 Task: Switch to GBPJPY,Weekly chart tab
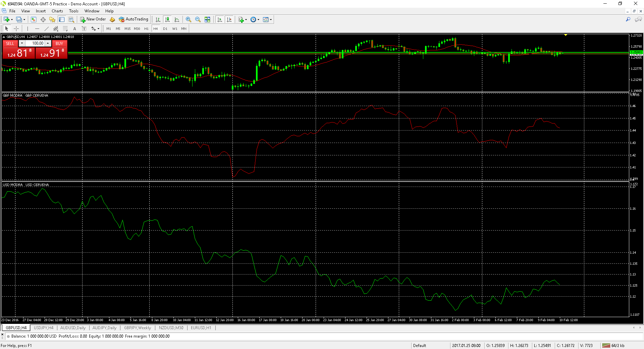point(138,328)
